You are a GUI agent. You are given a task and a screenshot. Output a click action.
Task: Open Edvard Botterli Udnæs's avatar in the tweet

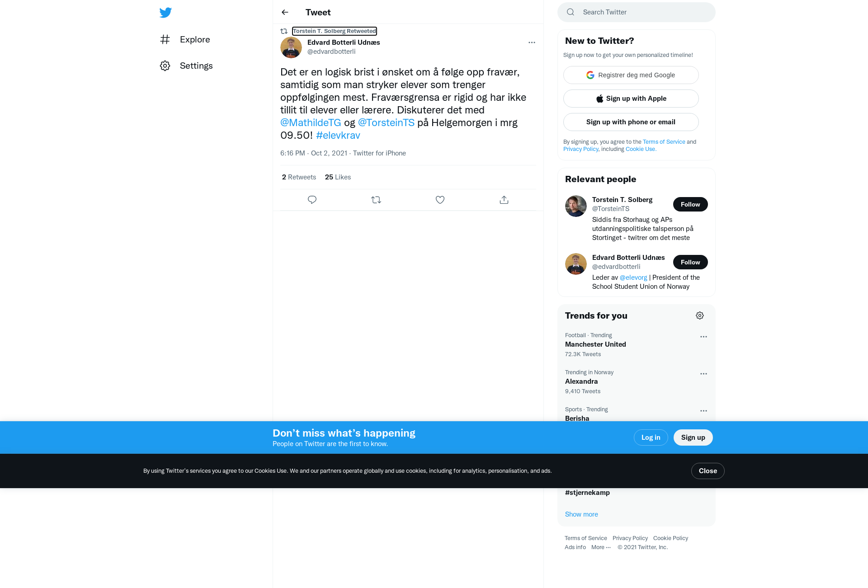pos(291,47)
